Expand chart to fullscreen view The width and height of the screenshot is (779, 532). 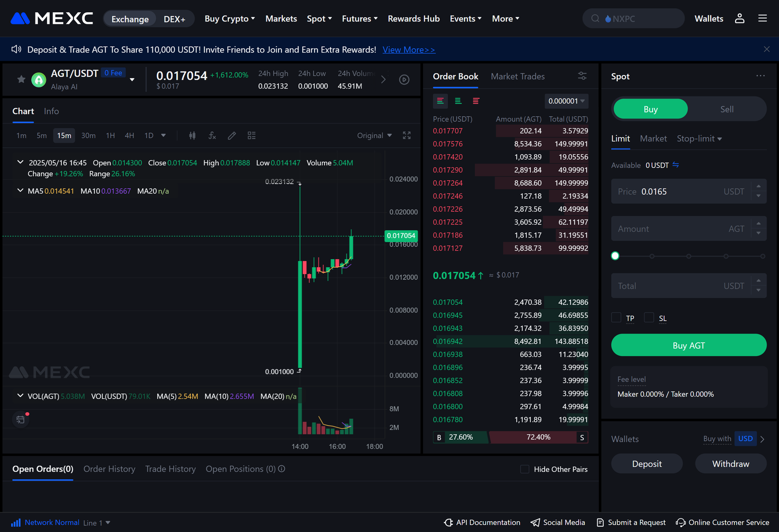pyautogui.click(x=407, y=135)
